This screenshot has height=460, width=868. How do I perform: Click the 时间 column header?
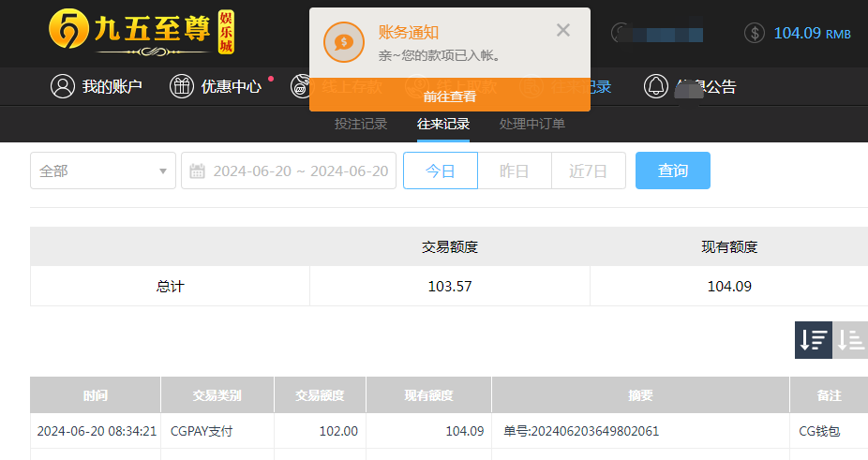tap(95, 395)
